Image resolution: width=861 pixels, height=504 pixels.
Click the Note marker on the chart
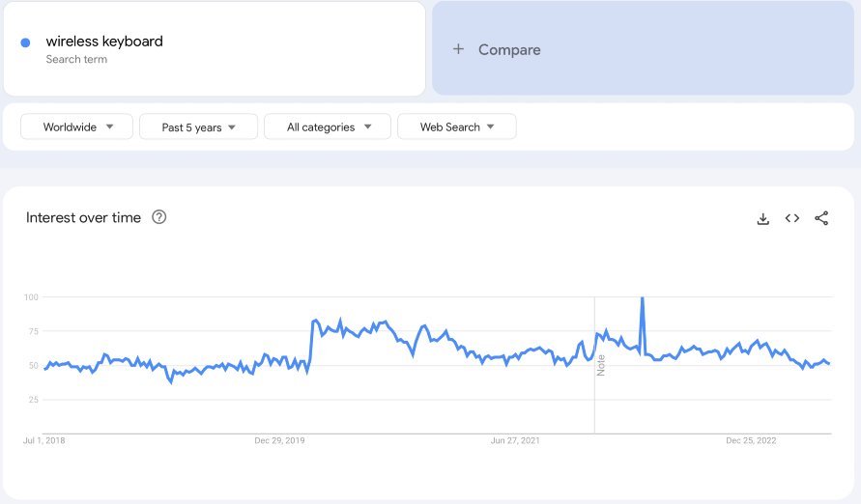(x=601, y=365)
